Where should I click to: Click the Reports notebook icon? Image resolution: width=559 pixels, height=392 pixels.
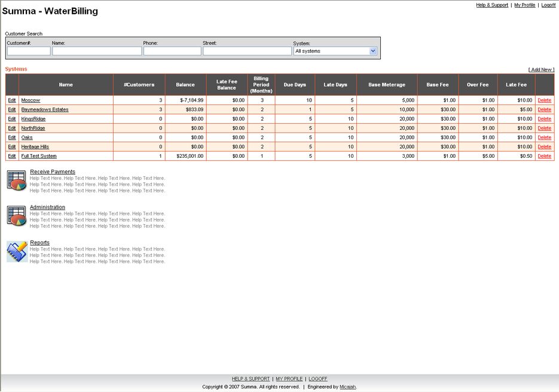(17, 251)
